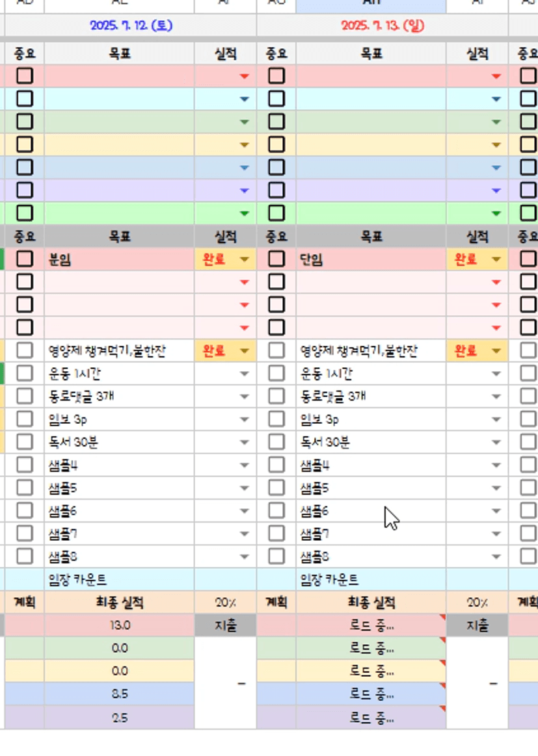Screen dimensions: 538x756
Task: Select the 8.5 value cell
Action: point(120,694)
